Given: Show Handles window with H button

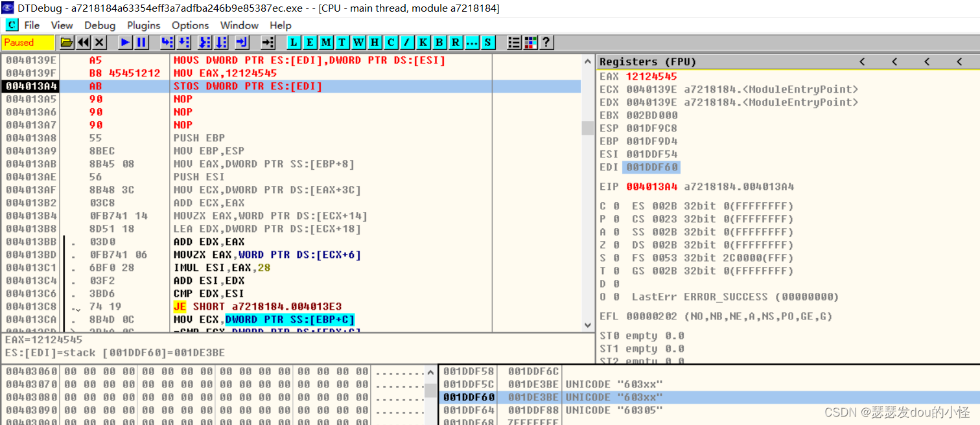Looking at the screenshot, I should click(x=375, y=43).
